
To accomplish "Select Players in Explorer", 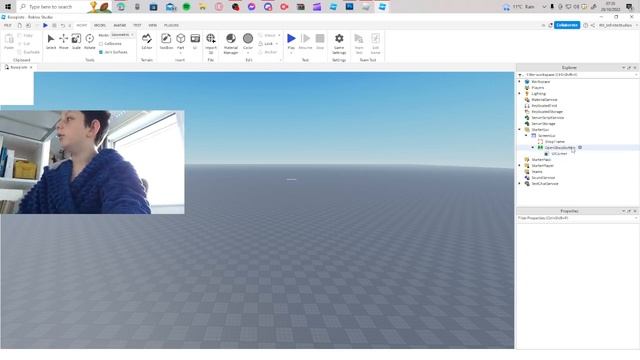I will click(537, 88).
